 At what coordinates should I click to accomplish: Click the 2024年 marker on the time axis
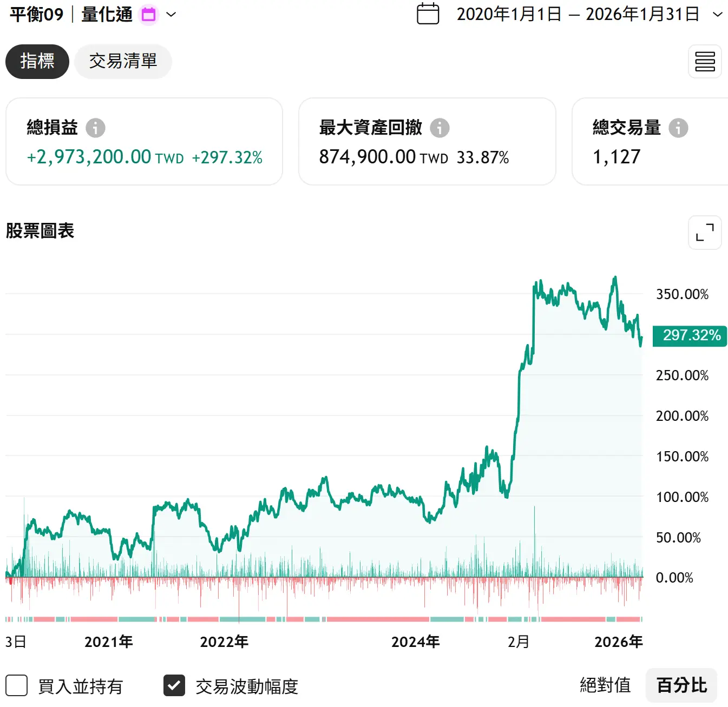tap(415, 642)
